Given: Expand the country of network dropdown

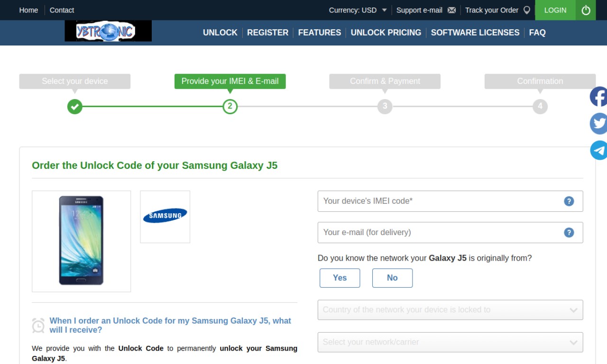Looking at the screenshot, I should click(x=450, y=310).
